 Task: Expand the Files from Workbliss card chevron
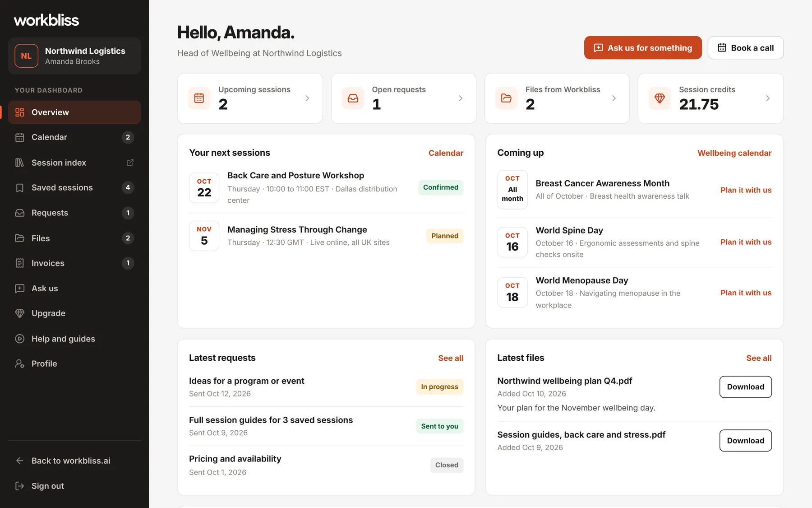click(614, 98)
